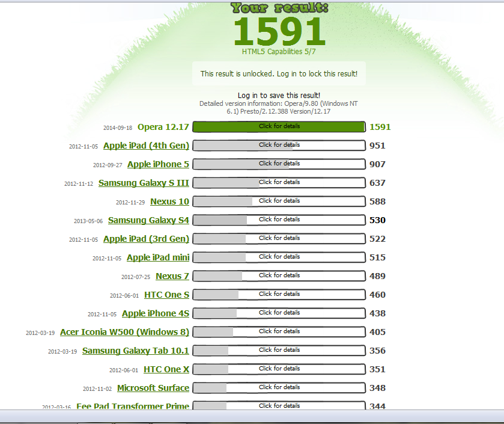Click the 2012-06-01 date for HTC One X
The width and height of the screenshot is (504, 424).
124,370
